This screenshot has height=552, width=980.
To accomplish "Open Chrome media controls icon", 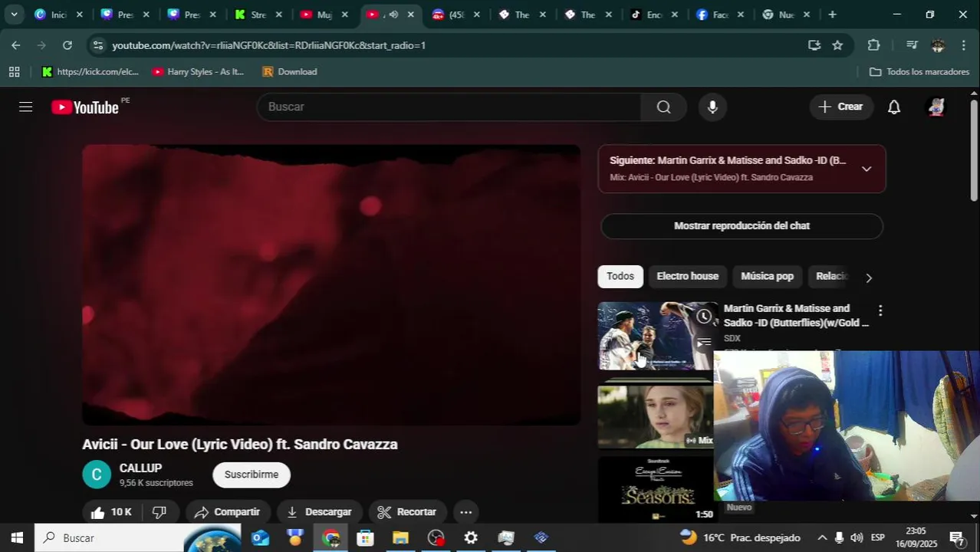I will pyautogui.click(x=912, y=45).
